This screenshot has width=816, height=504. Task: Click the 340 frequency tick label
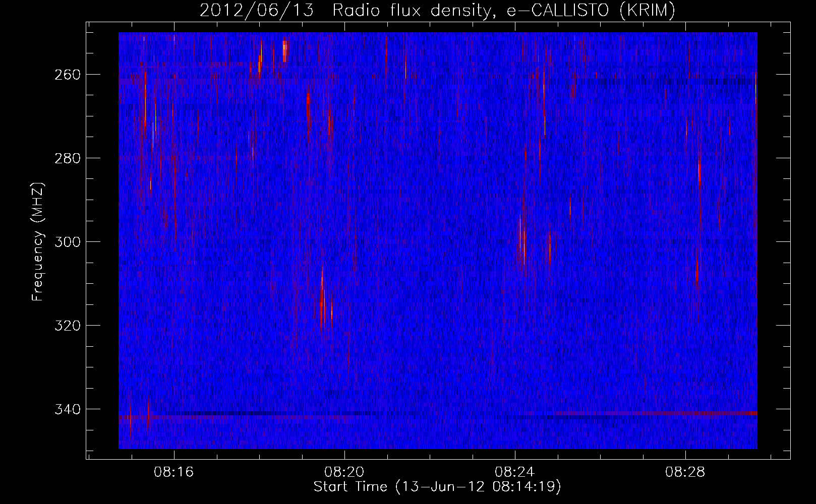67,409
